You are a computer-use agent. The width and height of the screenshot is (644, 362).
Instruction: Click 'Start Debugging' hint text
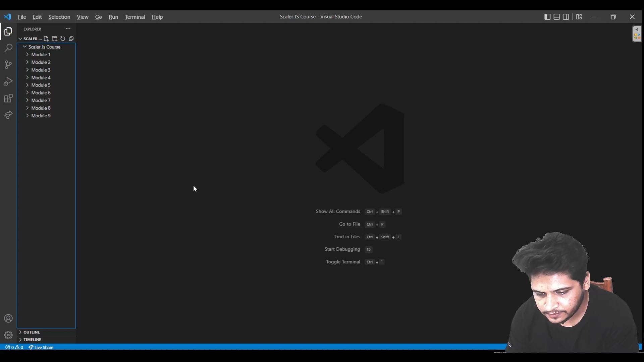coord(342,249)
